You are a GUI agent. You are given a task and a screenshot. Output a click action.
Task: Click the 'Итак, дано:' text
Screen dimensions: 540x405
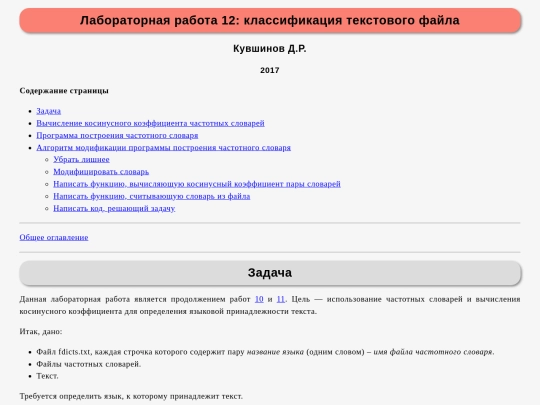(41, 331)
